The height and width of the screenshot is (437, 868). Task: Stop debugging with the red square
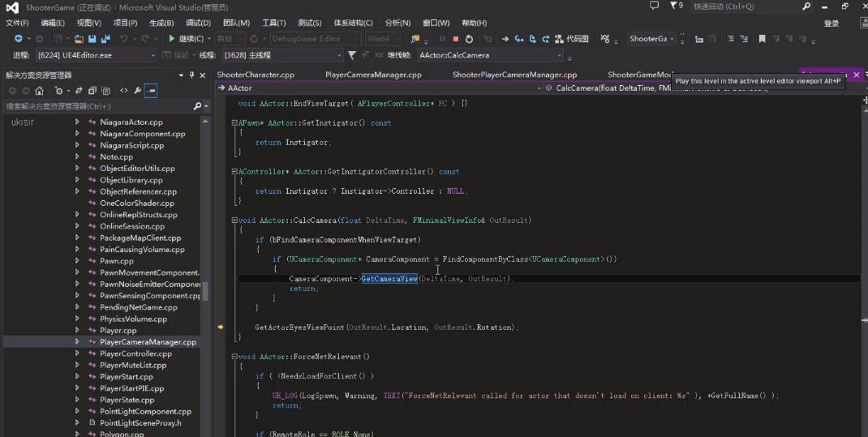(456, 39)
